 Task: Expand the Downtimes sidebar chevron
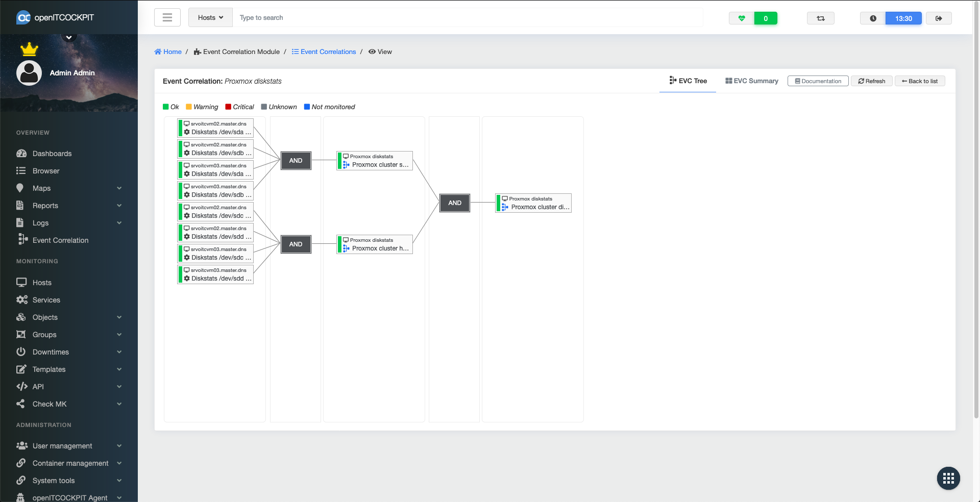click(119, 352)
